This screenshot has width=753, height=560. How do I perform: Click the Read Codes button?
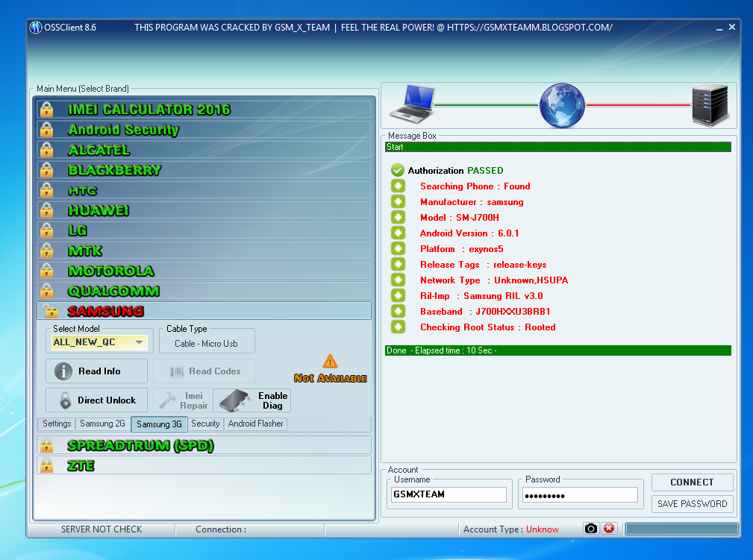coord(204,371)
